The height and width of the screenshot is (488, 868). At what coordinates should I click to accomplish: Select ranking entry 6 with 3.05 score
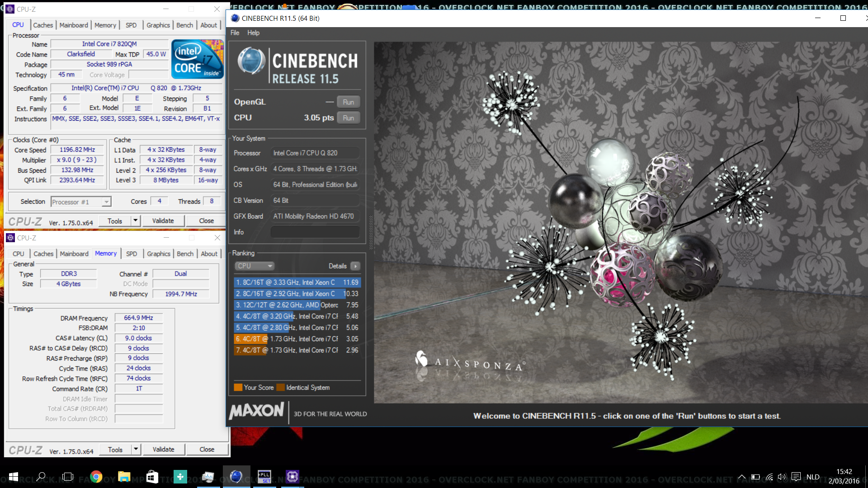(x=297, y=339)
